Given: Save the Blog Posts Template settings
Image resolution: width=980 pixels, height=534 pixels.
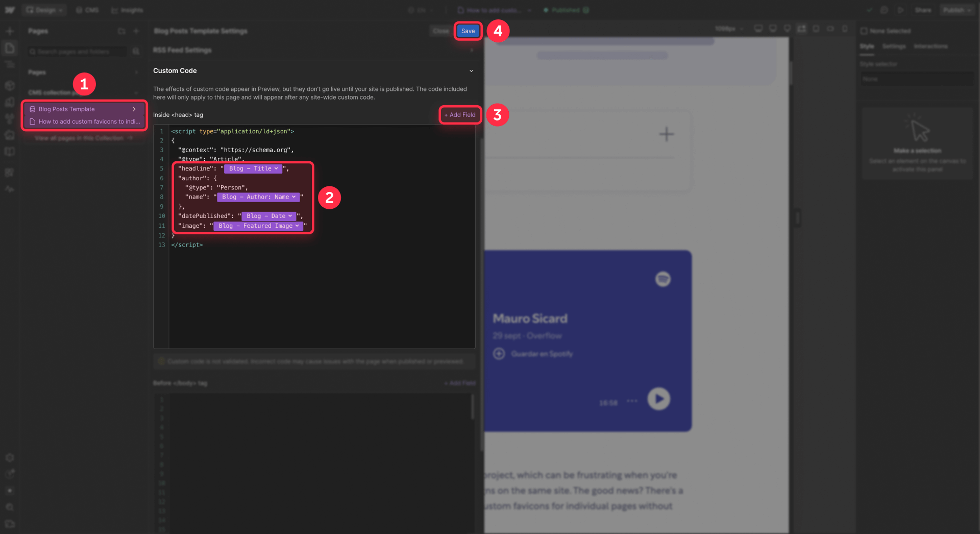Looking at the screenshot, I should pos(468,31).
